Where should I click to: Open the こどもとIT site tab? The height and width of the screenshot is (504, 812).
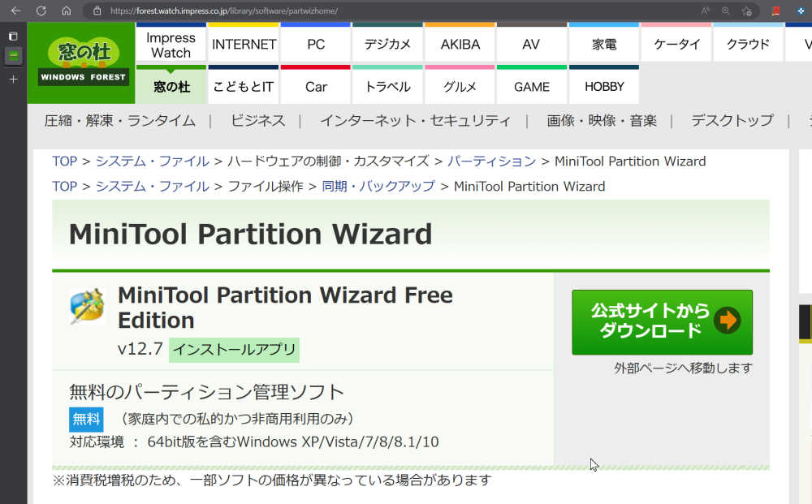[x=244, y=86]
